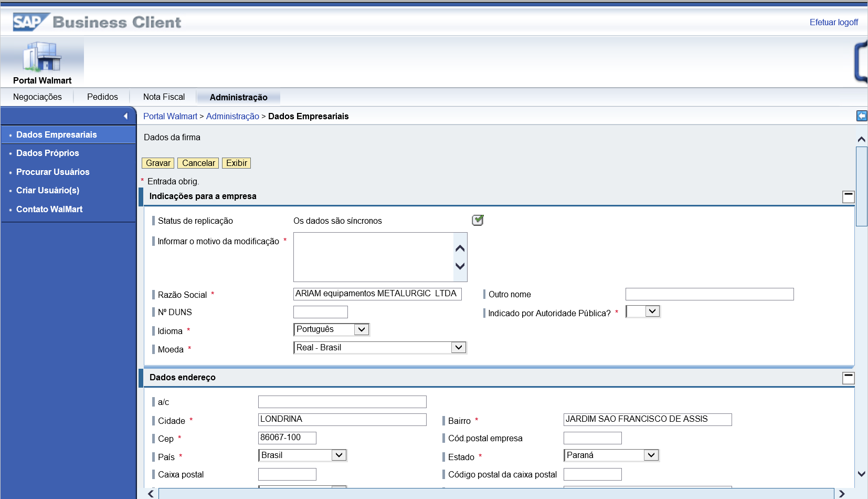The height and width of the screenshot is (499, 868).
Task: Click the Caixa postal field
Action: [287, 474]
